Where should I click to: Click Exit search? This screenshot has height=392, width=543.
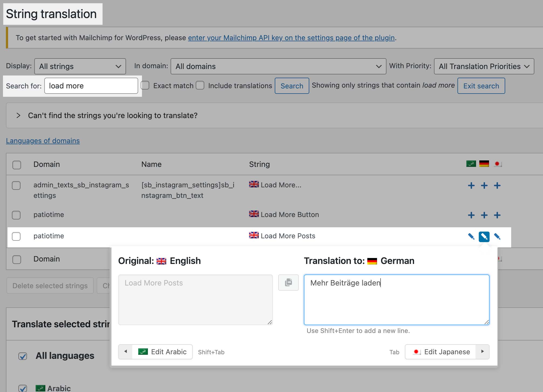(481, 86)
